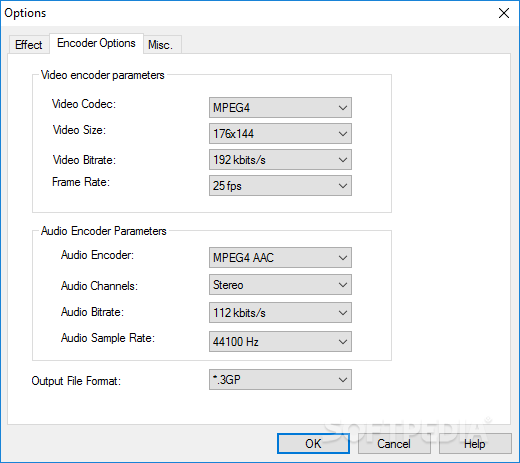Open the Audio Encoder dropdown
Screen dimensions: 520x463
click(280, 257)
